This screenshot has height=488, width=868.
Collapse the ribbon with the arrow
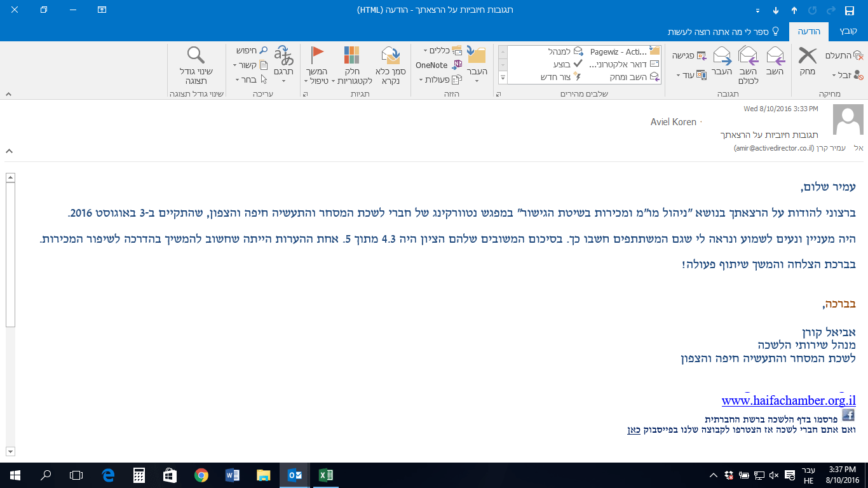8,94
